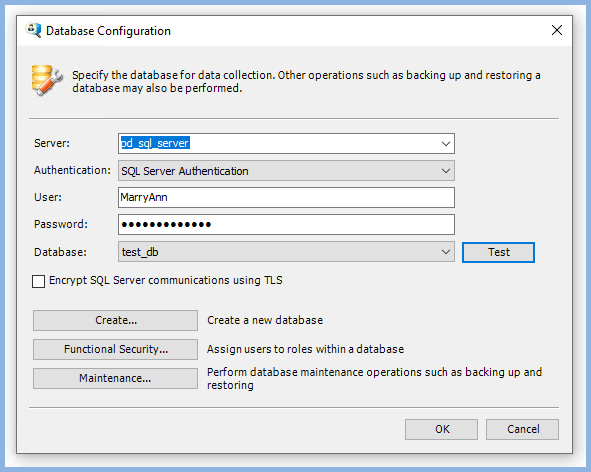Click the dialog instruction text at top

point(306,81)
